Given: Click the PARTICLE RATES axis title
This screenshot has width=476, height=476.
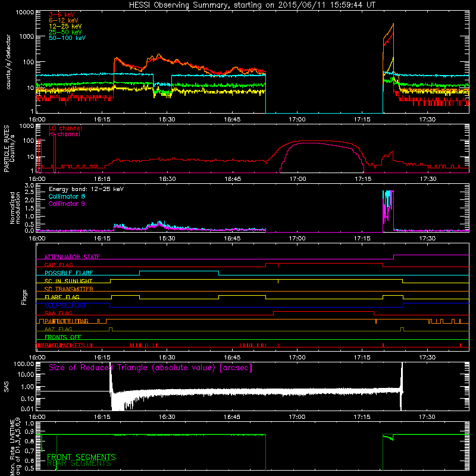Looking at the screenshot, I should [x=9, y=149].
